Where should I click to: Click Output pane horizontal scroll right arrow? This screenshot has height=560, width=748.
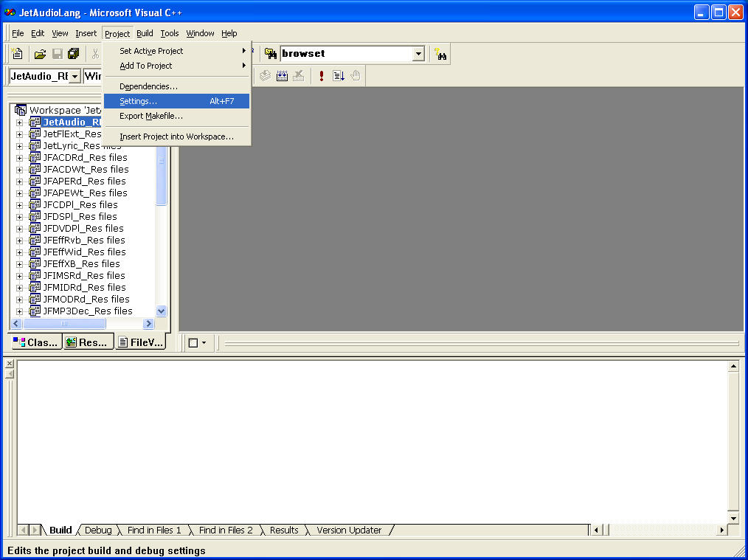pos(721,530)
